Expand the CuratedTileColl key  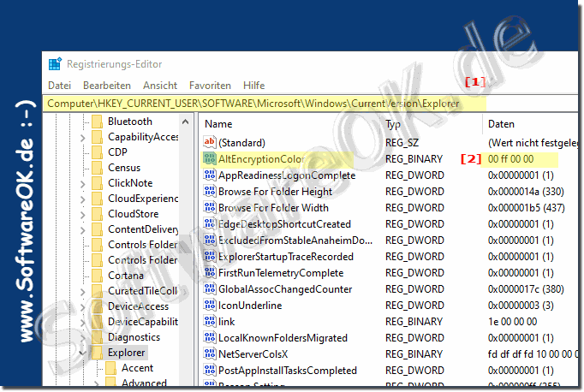[83, 292]
